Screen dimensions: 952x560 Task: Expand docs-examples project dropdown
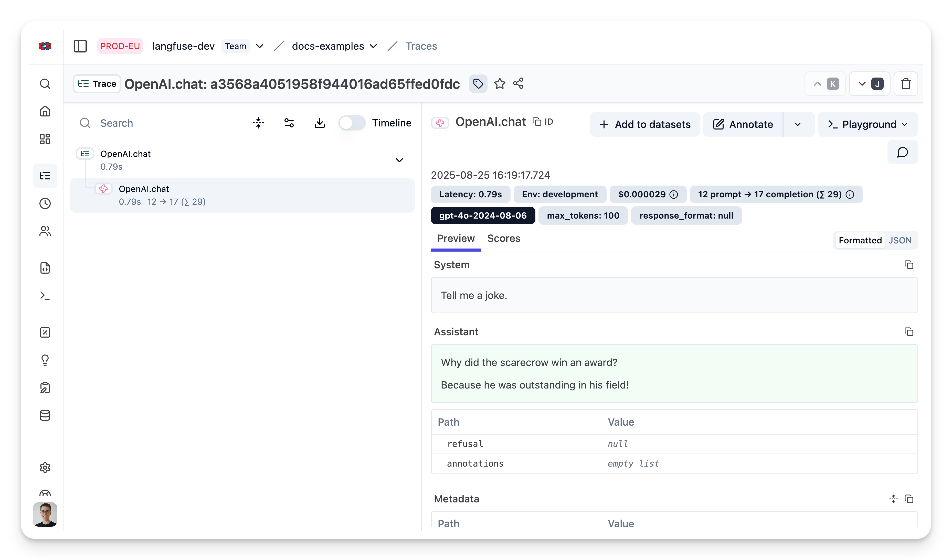click(x=373, y=46)
